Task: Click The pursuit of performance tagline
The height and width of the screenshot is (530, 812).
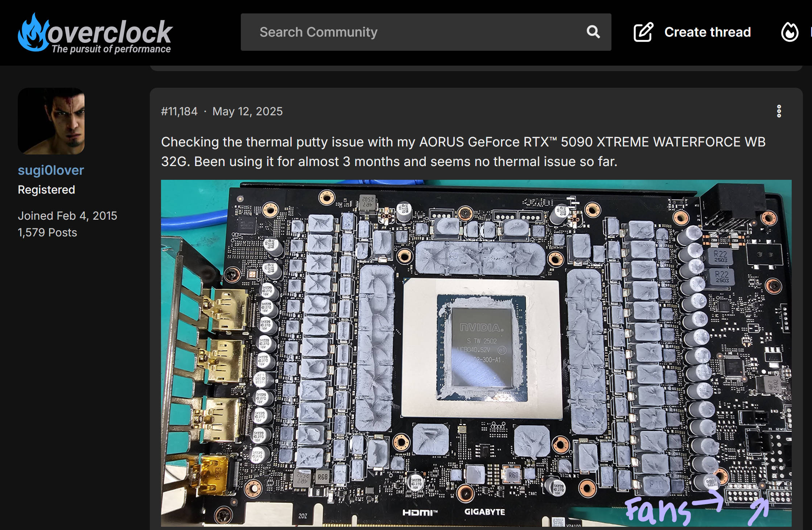Action: tap(111, 49)
